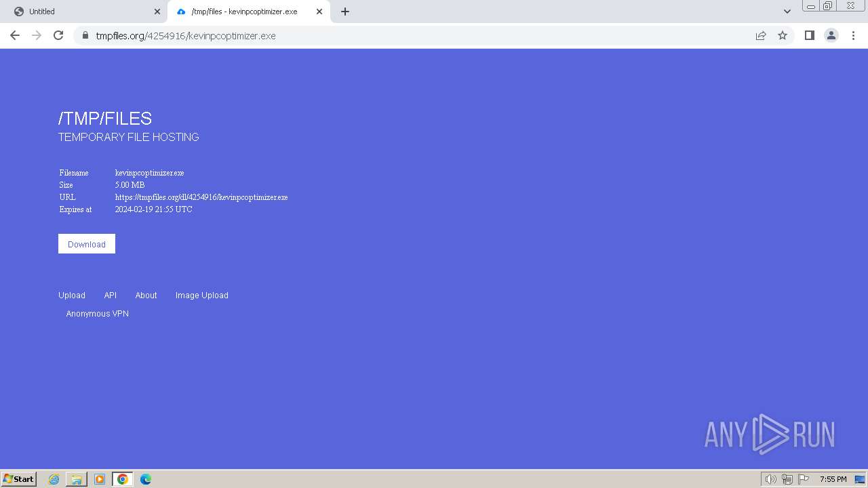Go back to the previous page
The height and width of the screenshot is (488, 868).
pos(15,35)
